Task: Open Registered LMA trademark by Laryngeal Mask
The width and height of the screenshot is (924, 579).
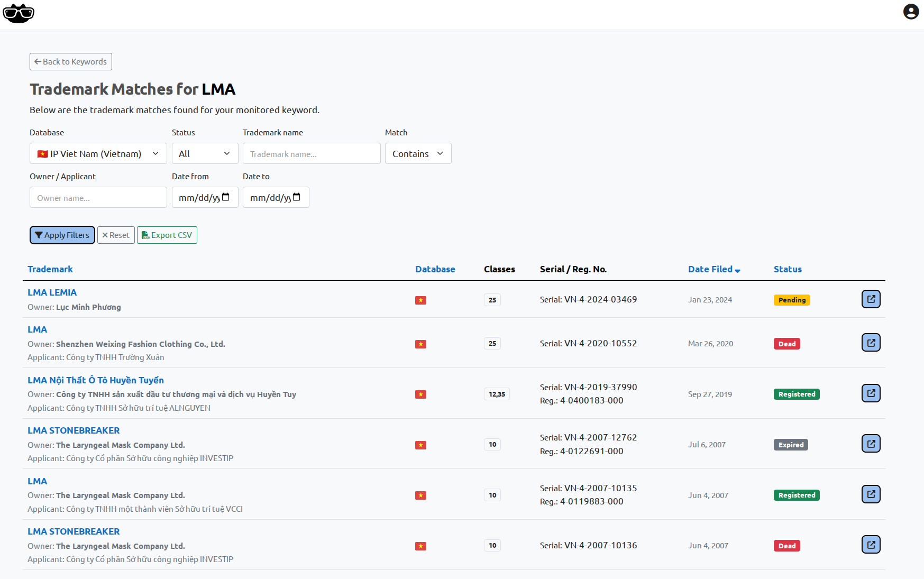Action: coord(37,481)
